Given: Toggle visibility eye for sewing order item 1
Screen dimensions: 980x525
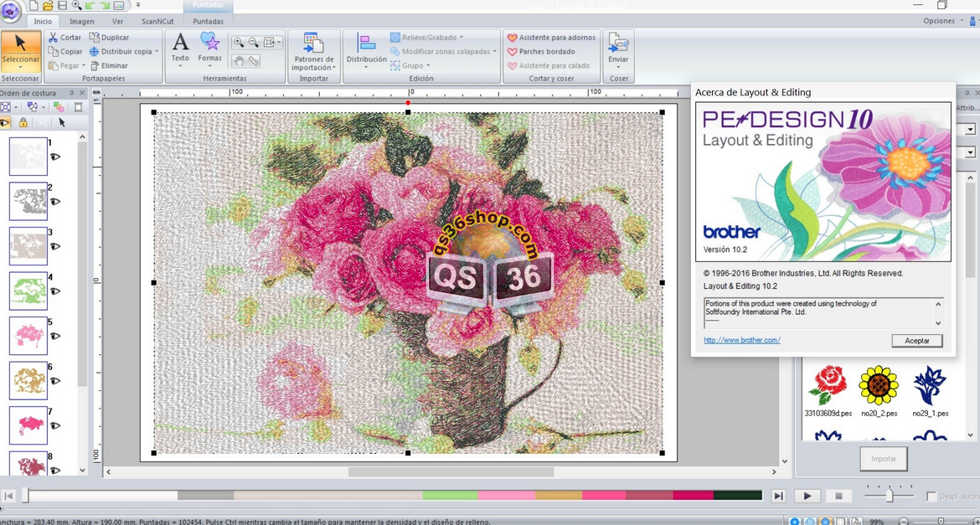Looking at the screenshot, I should (55, 157).
